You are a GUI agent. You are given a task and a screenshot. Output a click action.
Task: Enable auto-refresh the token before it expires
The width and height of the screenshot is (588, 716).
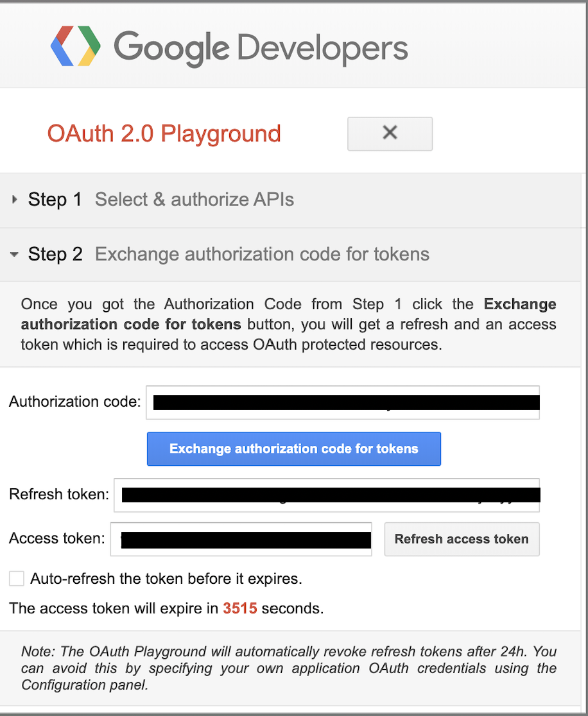point(16,578)
